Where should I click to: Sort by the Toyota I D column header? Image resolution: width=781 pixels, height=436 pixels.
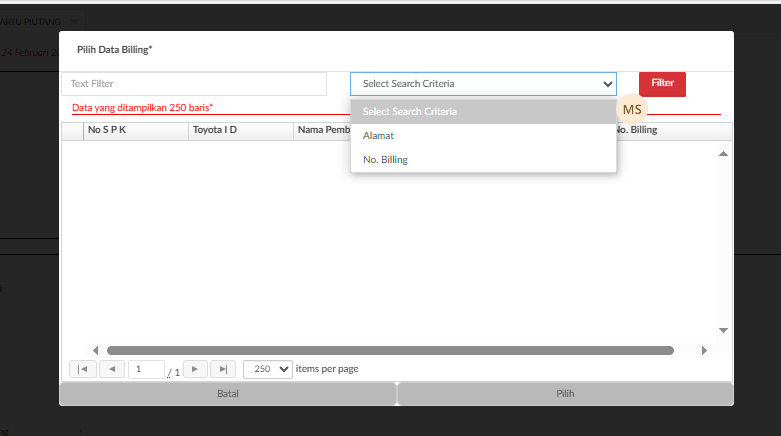[x=241, y=130]
